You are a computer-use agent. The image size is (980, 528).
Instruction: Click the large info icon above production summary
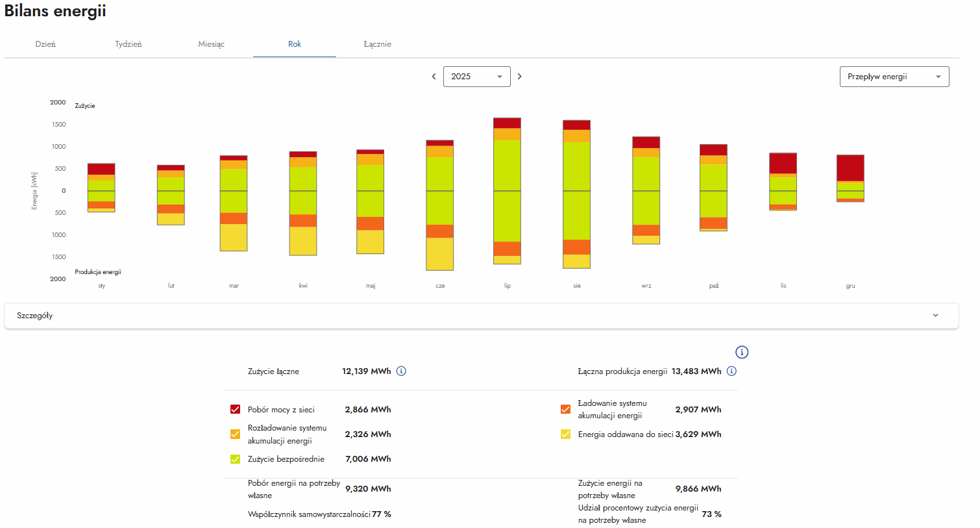(x=742, y=352)
